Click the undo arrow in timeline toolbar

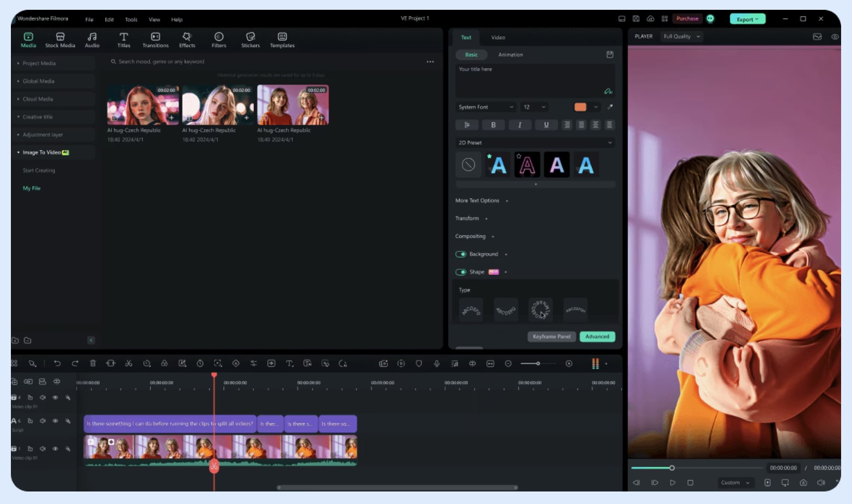(57, 364)
